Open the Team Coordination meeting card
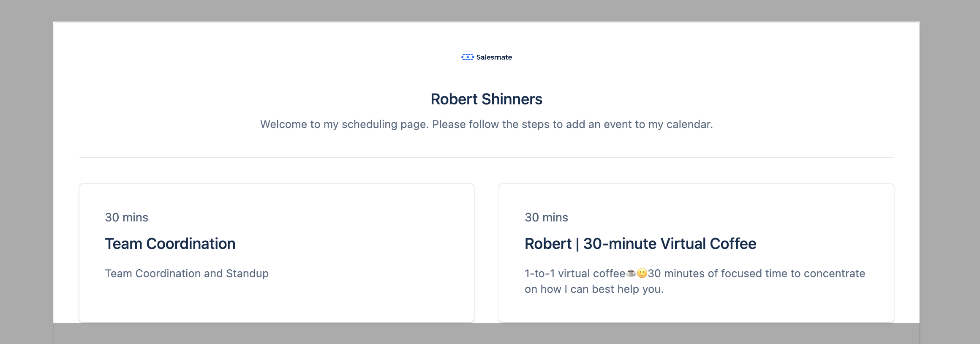Screen dimensions: 980x344 coord(277,253)
